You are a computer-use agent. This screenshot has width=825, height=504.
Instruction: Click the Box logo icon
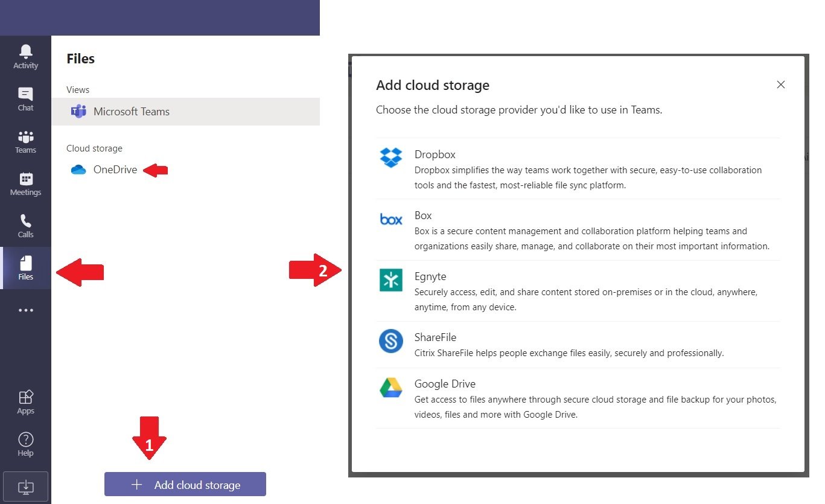click(391, 219)
